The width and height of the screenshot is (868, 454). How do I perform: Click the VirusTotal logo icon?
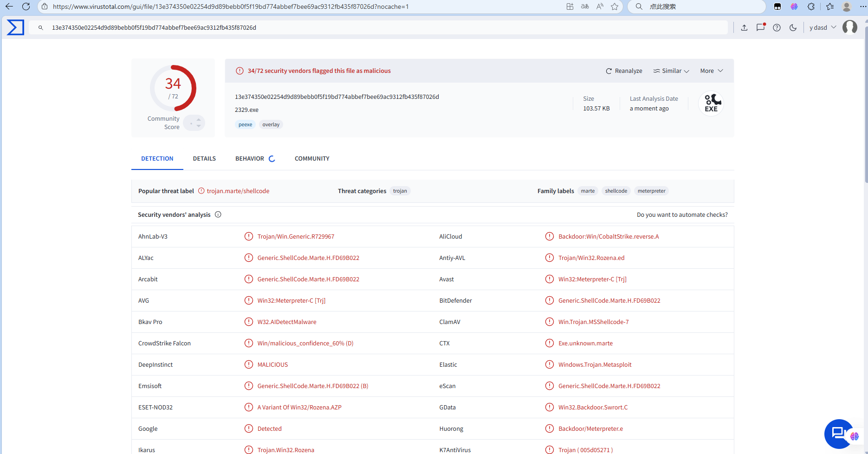[15, 27]
